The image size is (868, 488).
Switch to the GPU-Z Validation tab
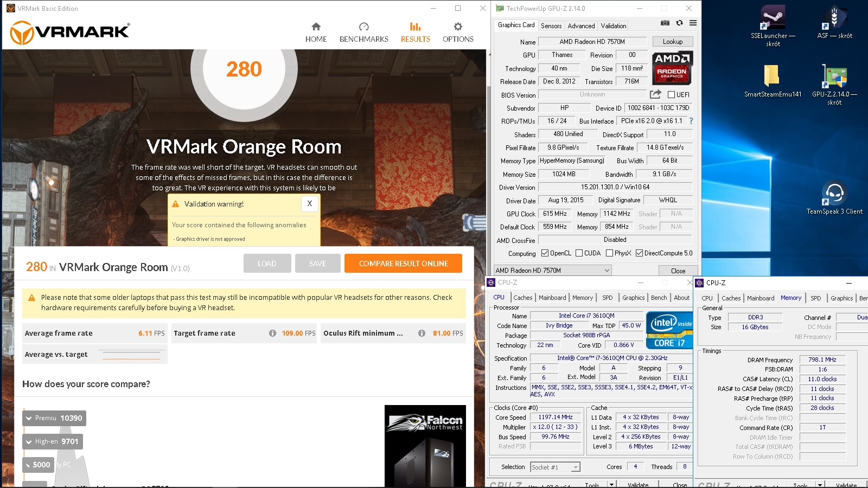pyautogui.click(x=613, y=25)
